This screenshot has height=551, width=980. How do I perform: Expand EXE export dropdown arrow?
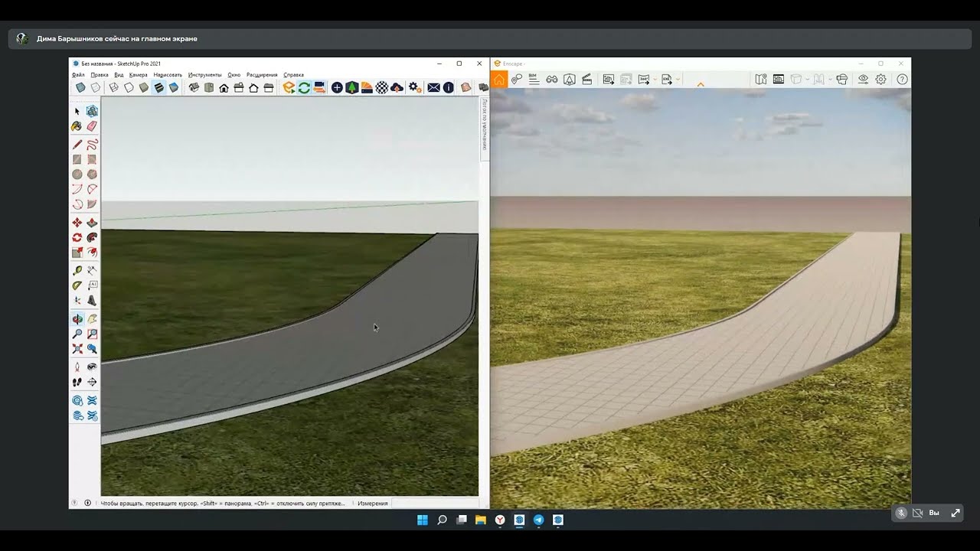tap(678, 80)
